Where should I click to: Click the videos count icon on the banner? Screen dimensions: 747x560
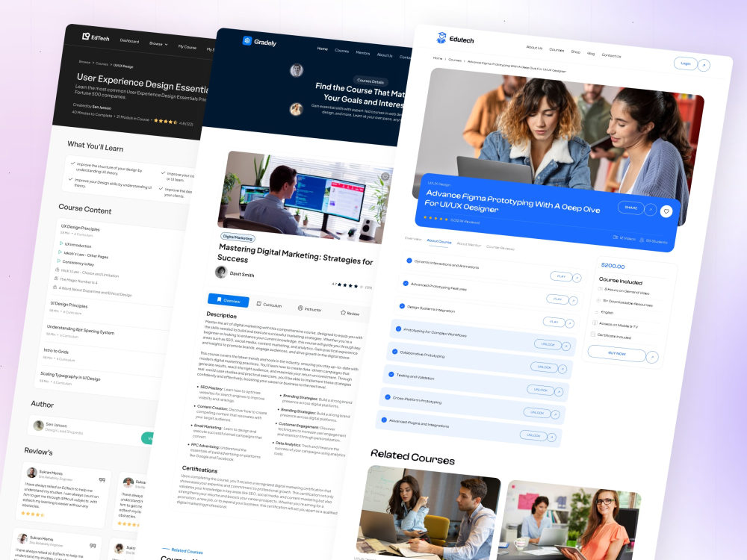tap(616, 237)
